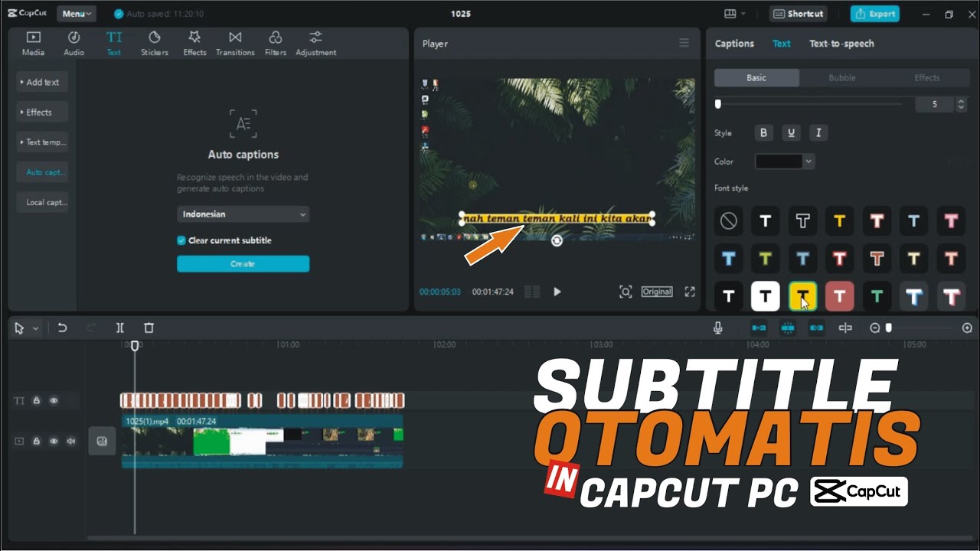Click the font size slider
980x551 pixels.
coord(808,104)
